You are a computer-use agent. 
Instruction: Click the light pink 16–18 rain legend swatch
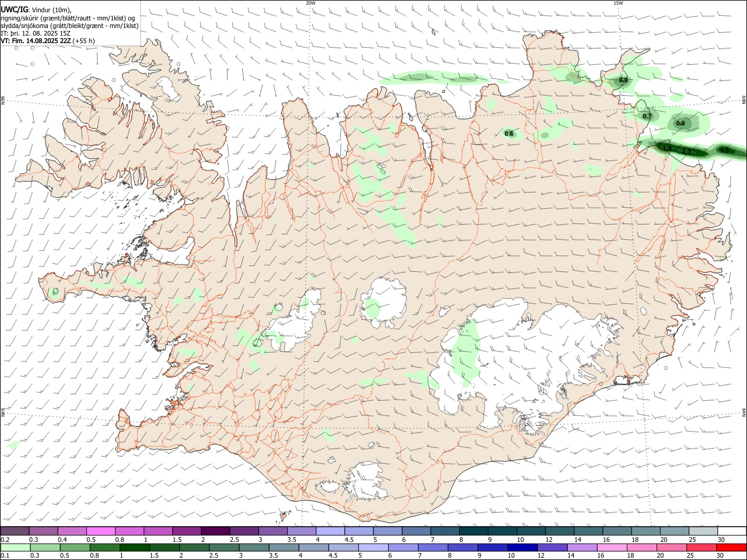[611, 548]
